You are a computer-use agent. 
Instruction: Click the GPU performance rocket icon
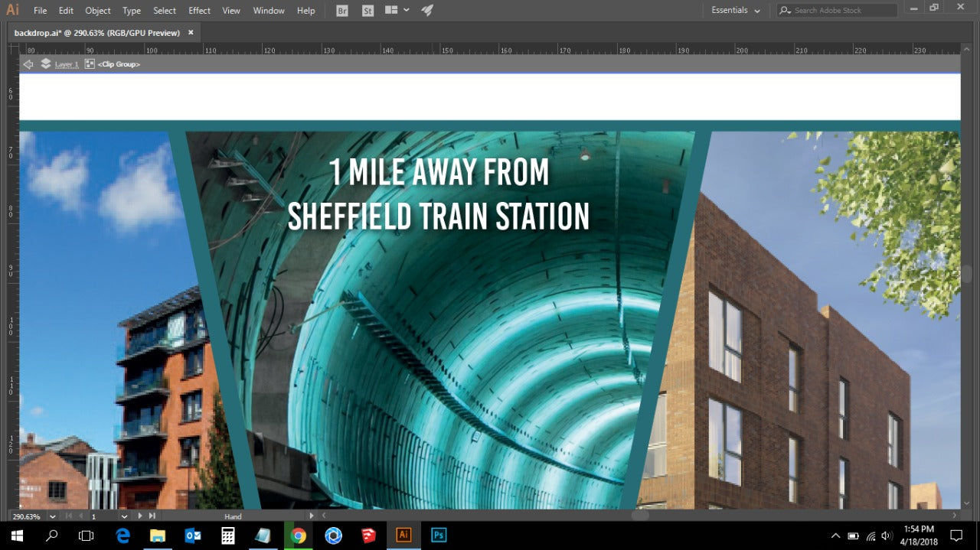click(427, 10)
